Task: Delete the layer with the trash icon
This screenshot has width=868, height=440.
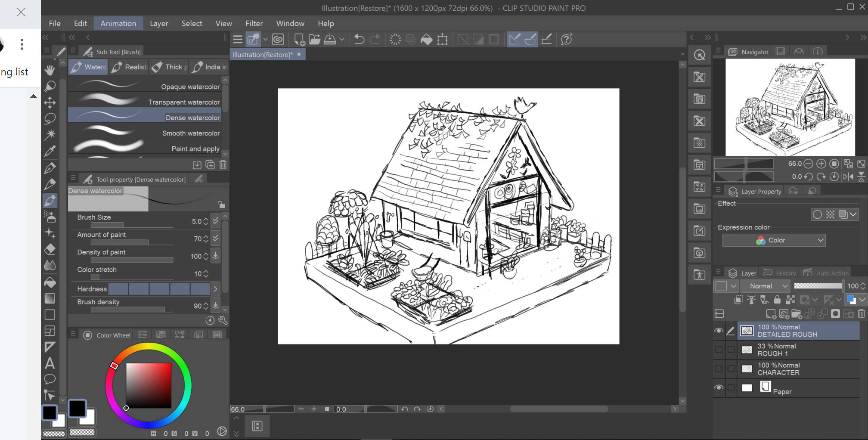Action: tap(861, 314)
